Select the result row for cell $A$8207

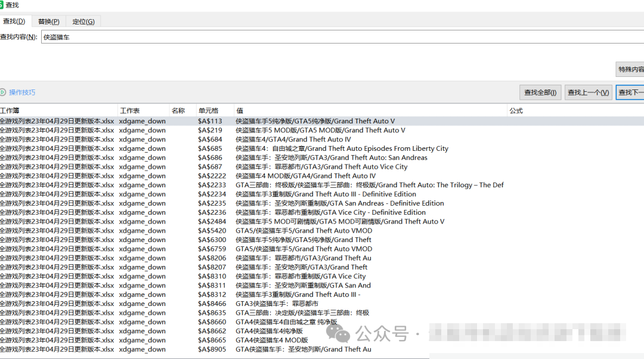322,267
